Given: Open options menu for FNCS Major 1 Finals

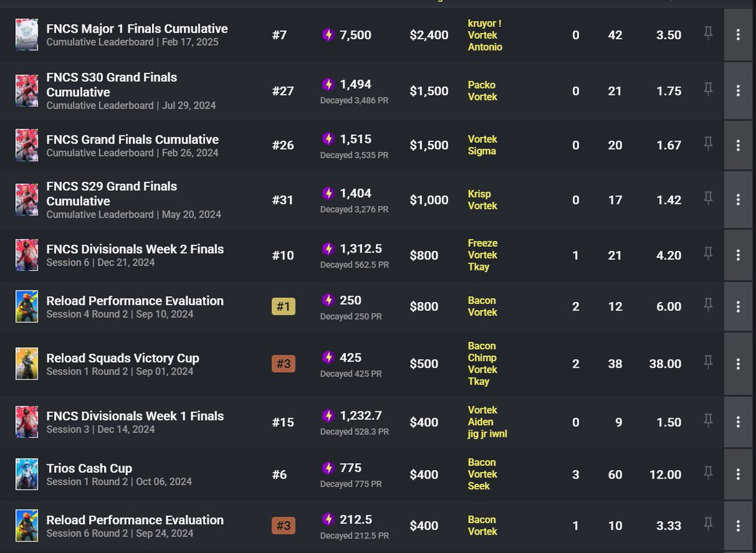Looking at the screenshot, I should pos(738,35).
